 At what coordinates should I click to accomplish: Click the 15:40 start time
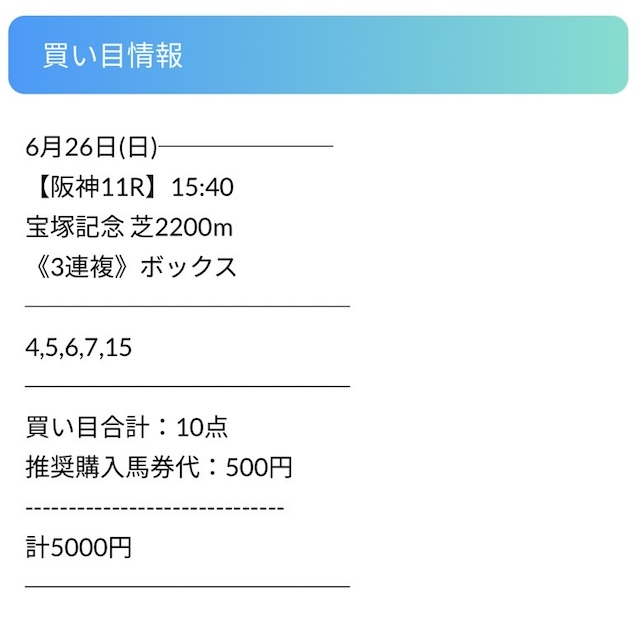(x=202, y=187)
